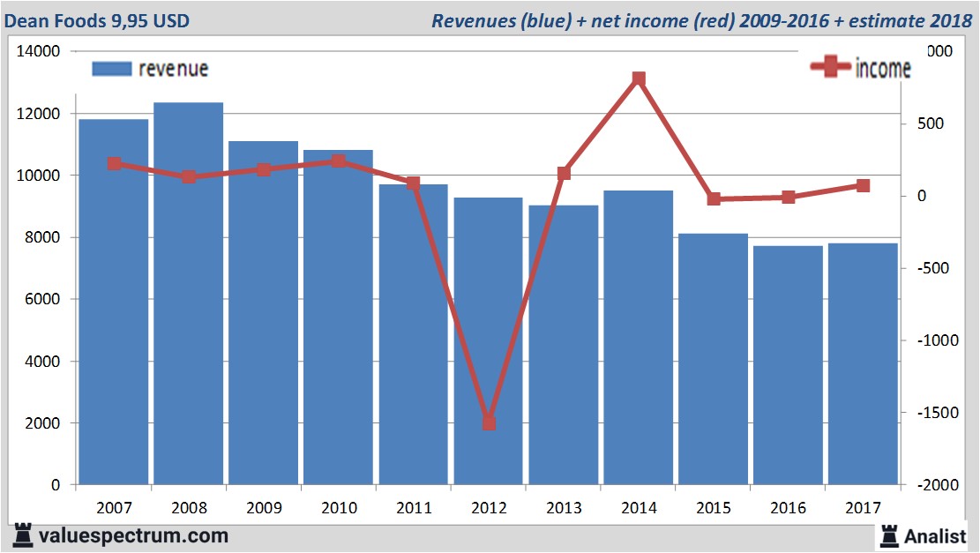
Task: Select the 2016 revenue bar
Action: click(788, 370)
